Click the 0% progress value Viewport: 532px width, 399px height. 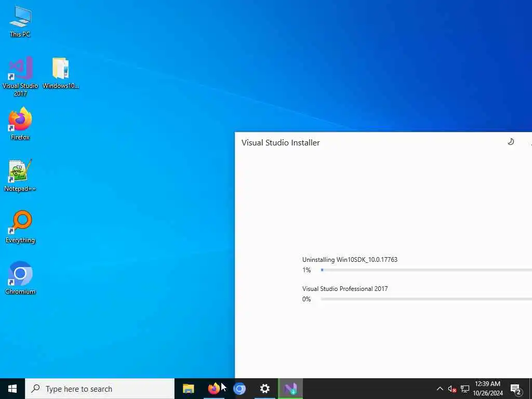click(307, 299)
